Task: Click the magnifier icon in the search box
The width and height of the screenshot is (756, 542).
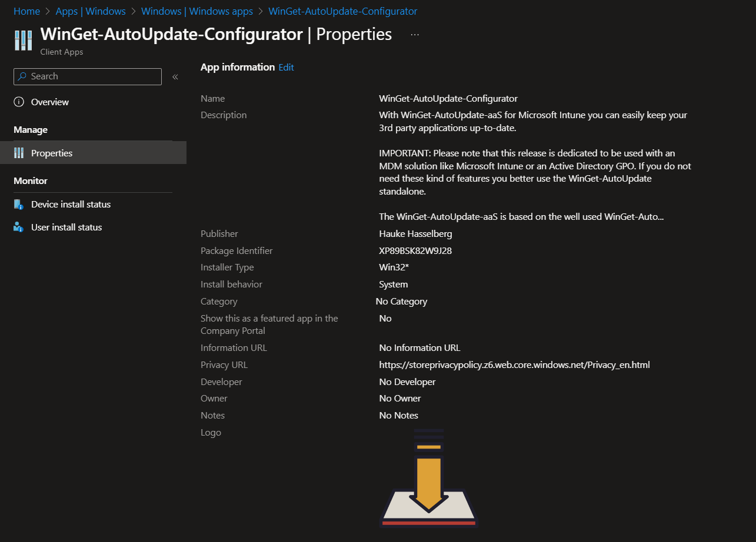Action: 22,76
